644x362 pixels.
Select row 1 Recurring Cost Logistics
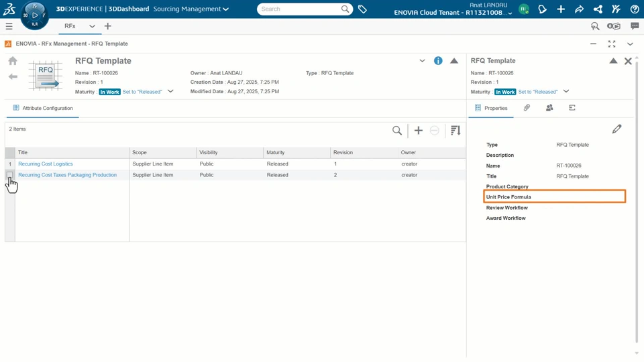coord(10,164)
